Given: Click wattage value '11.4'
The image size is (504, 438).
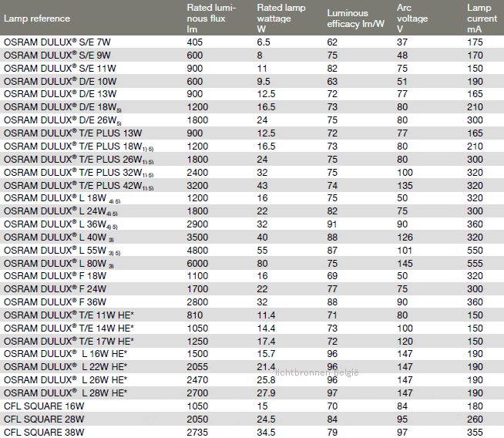Looking at the screenshot, I should [266, 315].
